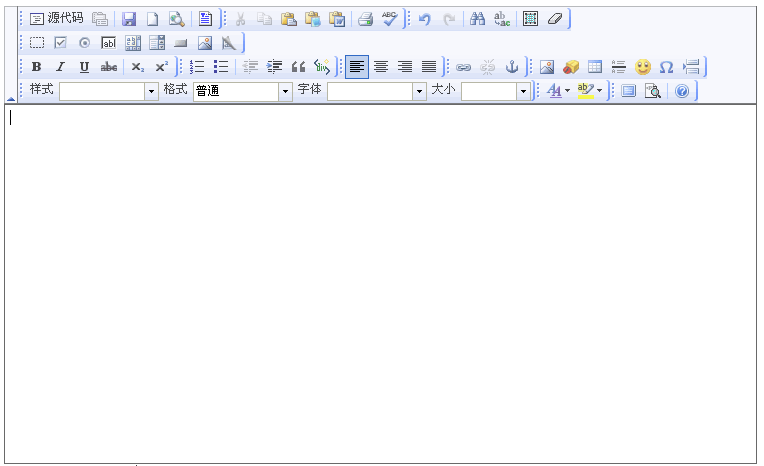764x466 pixels.
Task: Paste as plain text icon
Action: click(313, 19)
